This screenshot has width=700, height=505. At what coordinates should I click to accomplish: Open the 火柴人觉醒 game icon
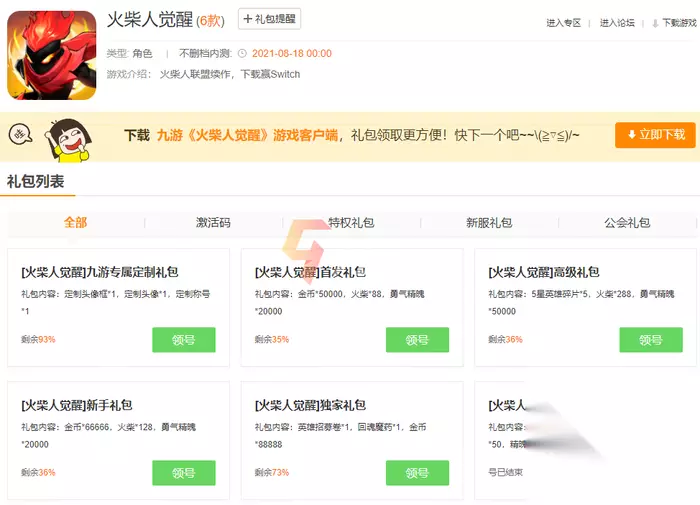52,55
